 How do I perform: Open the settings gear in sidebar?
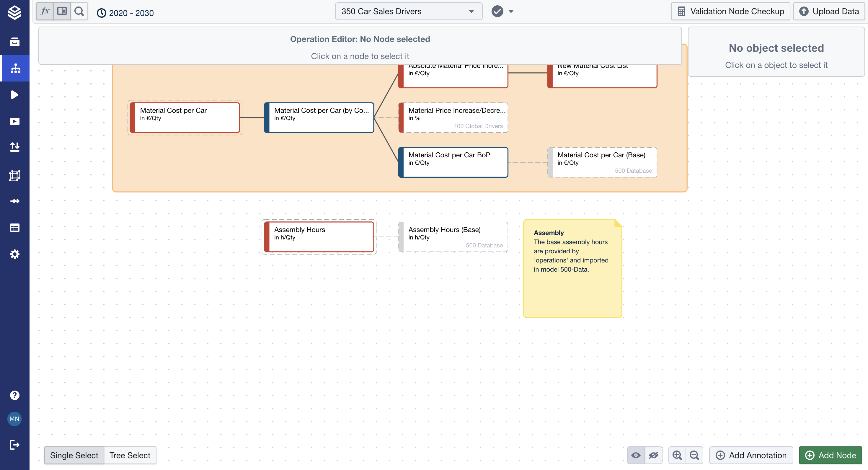click(x=15, y=254)
